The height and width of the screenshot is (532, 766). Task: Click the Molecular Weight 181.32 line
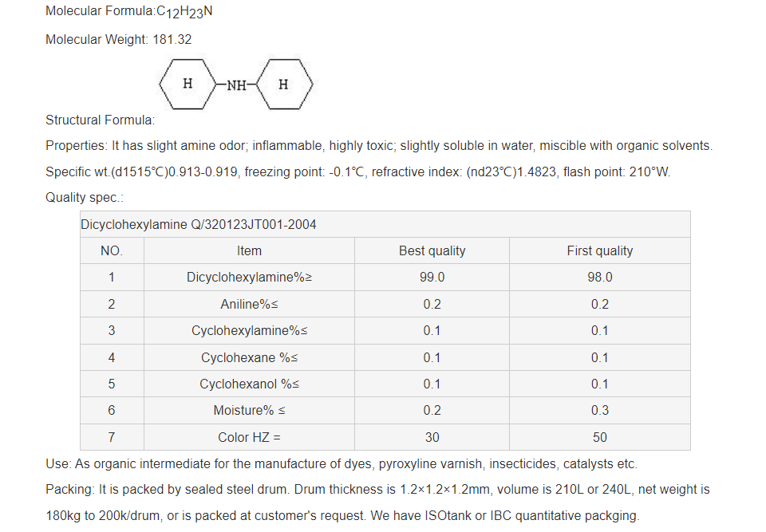pos(119,39)
